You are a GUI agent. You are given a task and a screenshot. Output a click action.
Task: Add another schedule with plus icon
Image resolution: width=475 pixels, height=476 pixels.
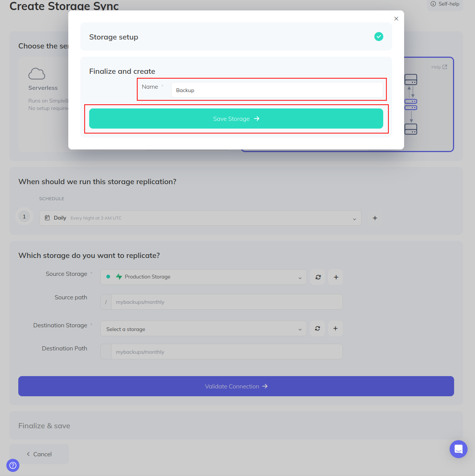375,218
